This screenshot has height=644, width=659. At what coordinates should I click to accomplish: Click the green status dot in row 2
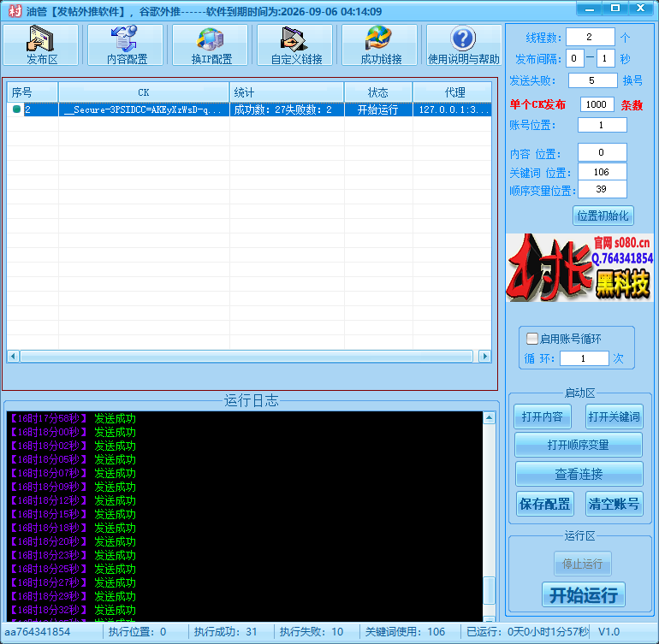[16, 109]
